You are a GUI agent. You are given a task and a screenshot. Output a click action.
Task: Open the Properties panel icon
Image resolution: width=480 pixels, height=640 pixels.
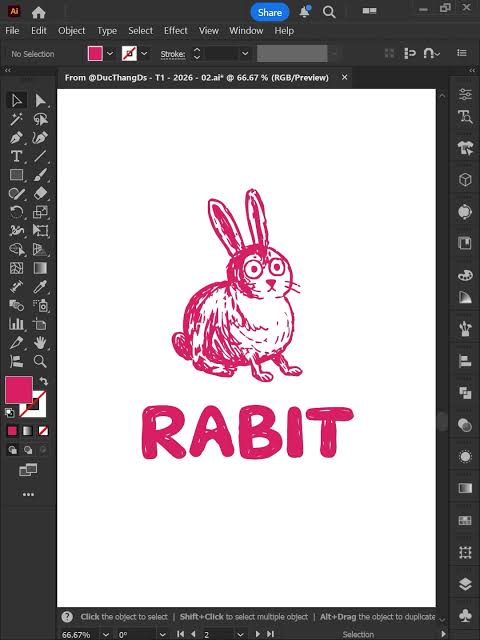[465, 94]
